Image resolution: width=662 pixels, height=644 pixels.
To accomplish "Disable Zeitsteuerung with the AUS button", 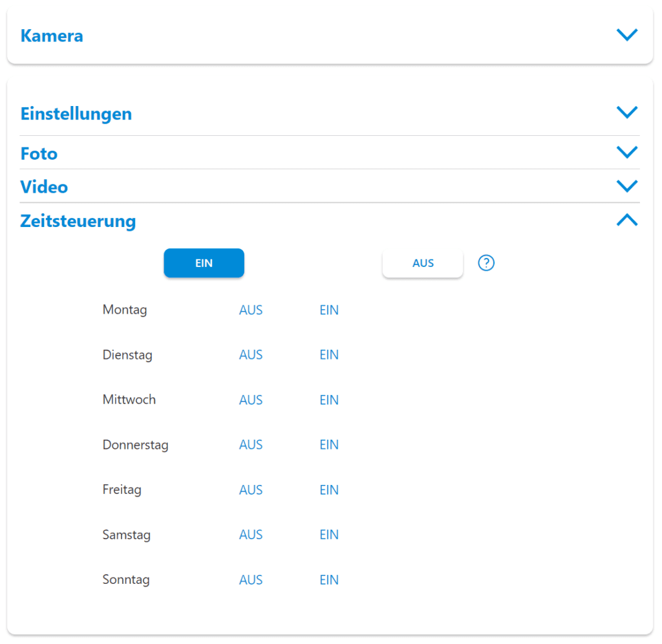I will point(423,263).
